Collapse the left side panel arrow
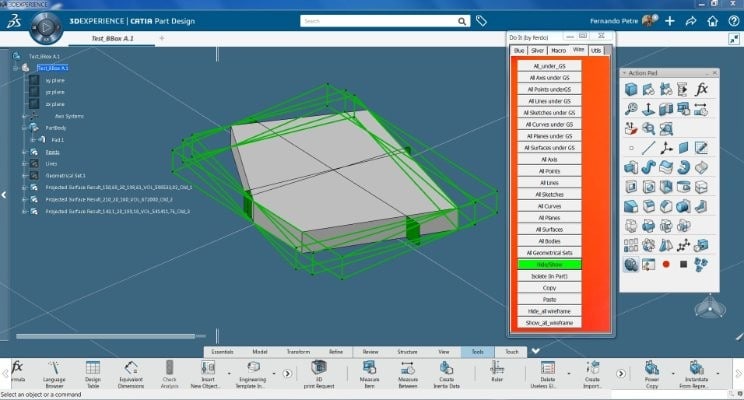The height and width of the screenshot is (400, 744). (x=4, y=195)
